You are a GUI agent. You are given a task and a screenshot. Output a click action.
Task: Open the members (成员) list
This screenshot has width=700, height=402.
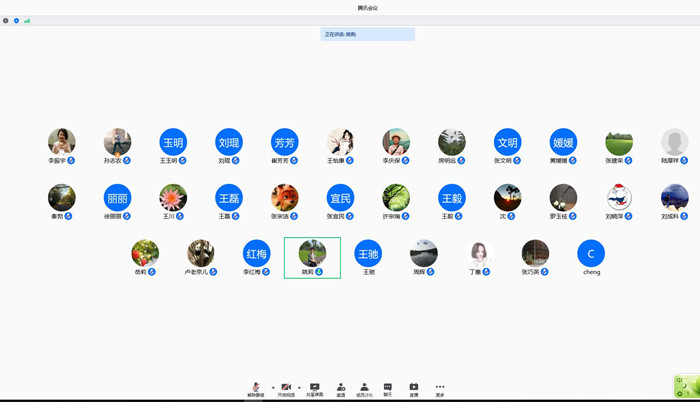[364, 388]
